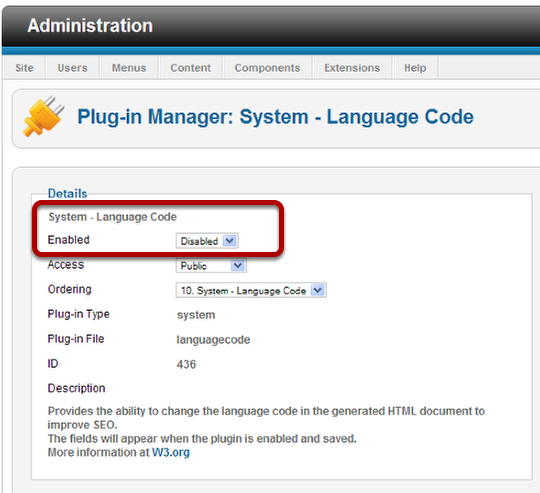This screenshot has height=493, width=540.
Task: Open the Help menu
Action: [415, 68]
